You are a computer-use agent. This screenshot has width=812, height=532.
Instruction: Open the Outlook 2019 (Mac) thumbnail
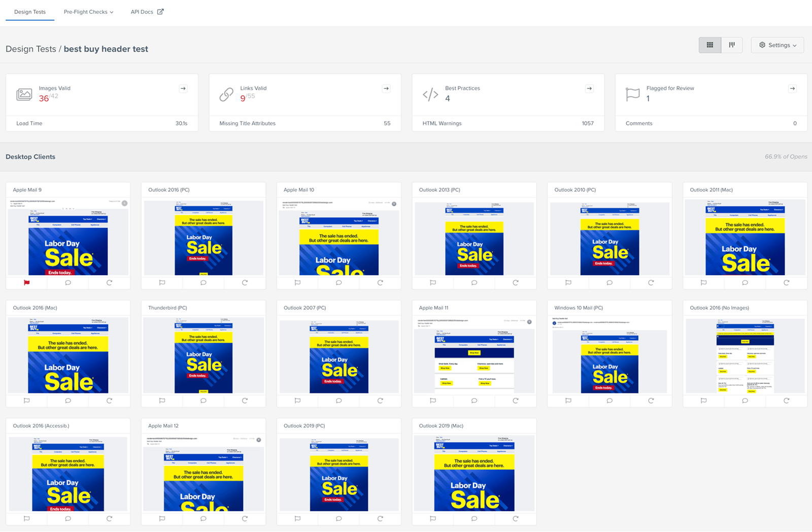[x=474, y=473]
